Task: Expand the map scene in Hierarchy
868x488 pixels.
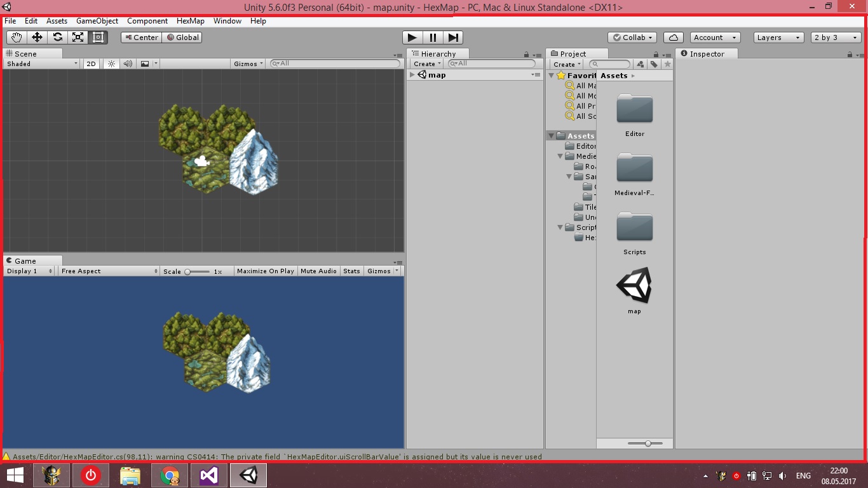Action: [x=412, y=75]
